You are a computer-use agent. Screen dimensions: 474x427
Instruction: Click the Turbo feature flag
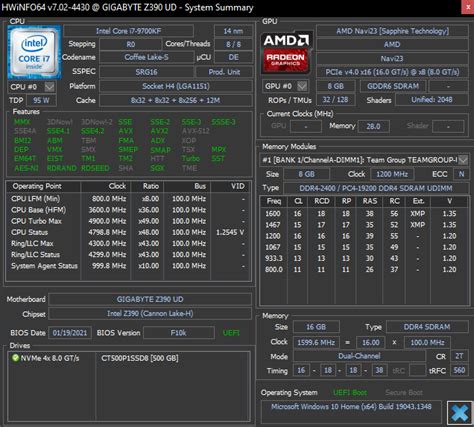click(x=191, y=159)
